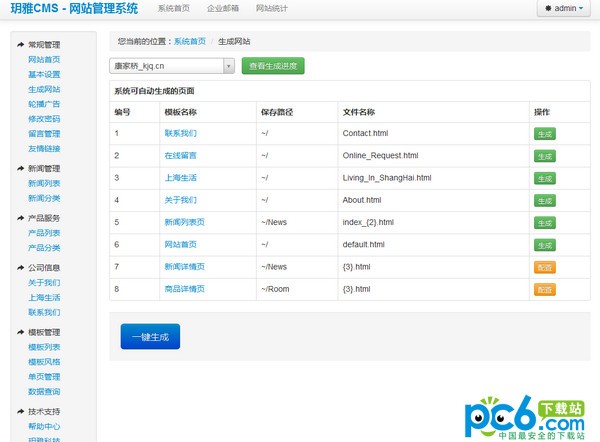The height and width of the screenshot is (442, 600).
Task: Click arrow icon next to 新闻管理
Action: [x=21, y=168]
